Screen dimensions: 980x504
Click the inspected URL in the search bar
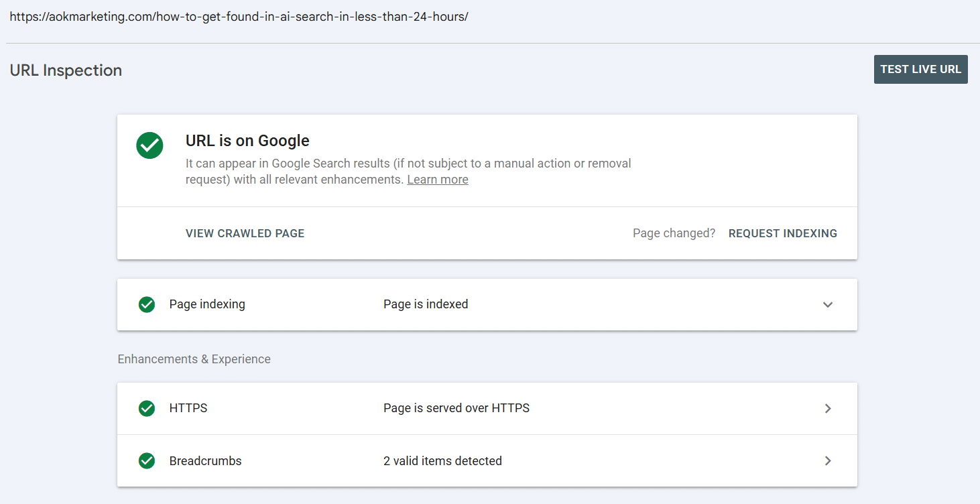pyautogui.click(x=235, y=16)
